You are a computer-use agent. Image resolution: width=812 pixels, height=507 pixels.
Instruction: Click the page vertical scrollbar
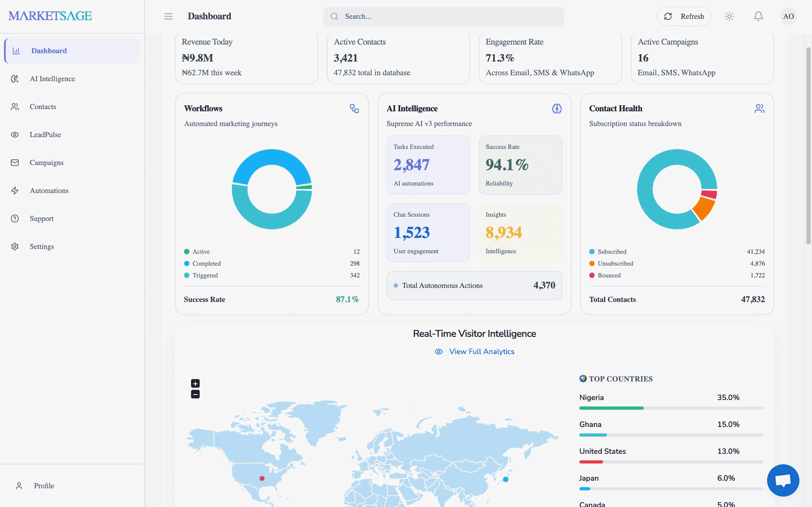(x=808, y=146)
